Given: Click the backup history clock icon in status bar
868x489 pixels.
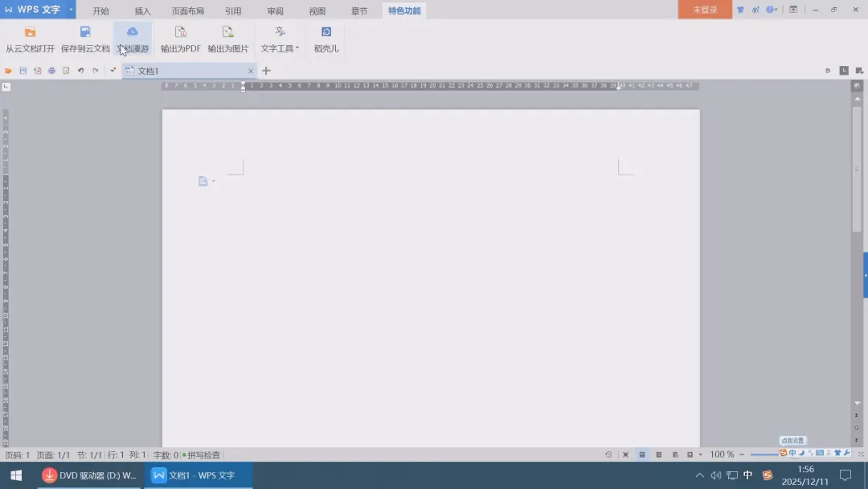Looking at the screenshot, I should (608, 454).
